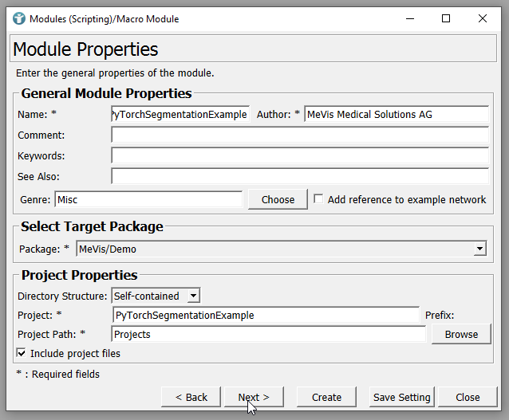The image size is (509, 420).
Task: Uncheck Include project files checkbox
Action: coord(21,353)
